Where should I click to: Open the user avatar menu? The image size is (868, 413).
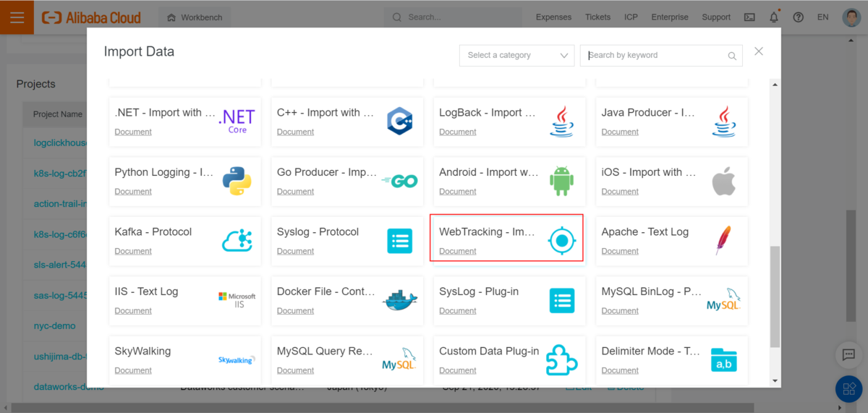point(851,17)
